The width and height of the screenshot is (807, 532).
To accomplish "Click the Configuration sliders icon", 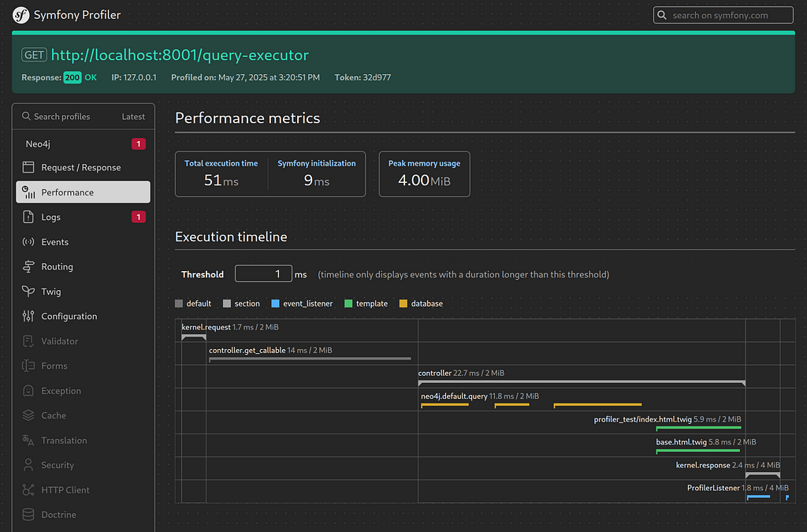I will [28, 316].
